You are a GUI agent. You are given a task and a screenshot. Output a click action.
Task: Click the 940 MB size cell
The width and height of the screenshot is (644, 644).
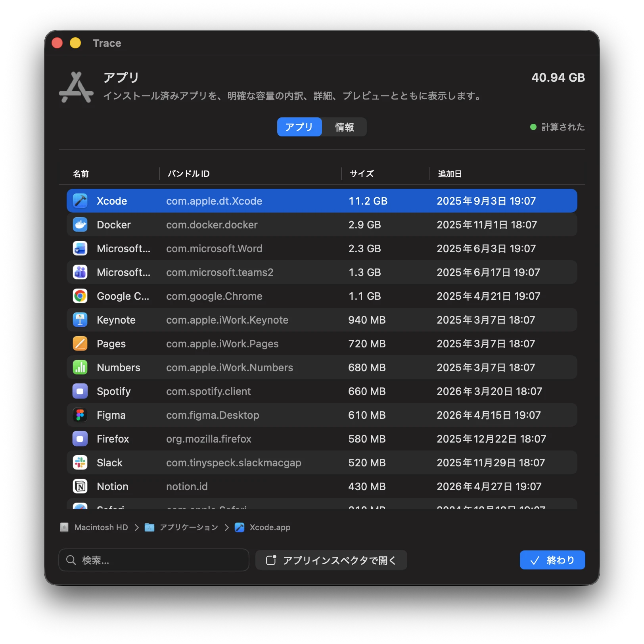(x=367, y=320)
